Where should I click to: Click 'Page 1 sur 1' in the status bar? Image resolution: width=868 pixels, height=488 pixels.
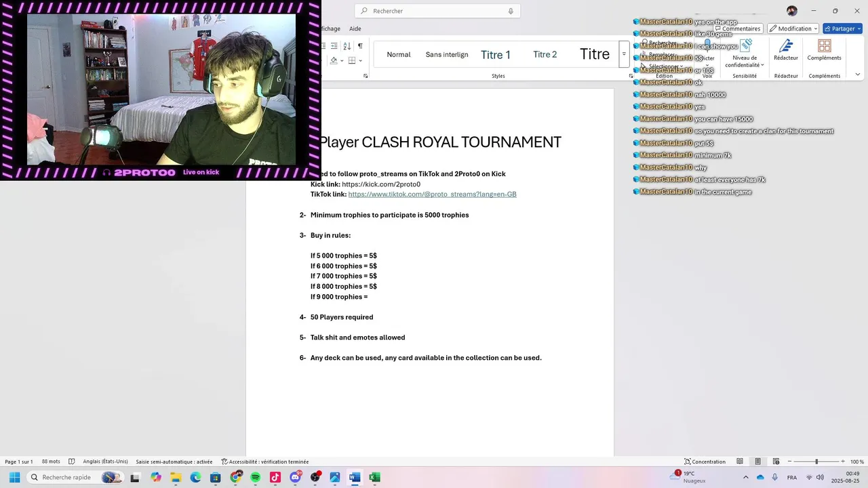pos(19,462)
